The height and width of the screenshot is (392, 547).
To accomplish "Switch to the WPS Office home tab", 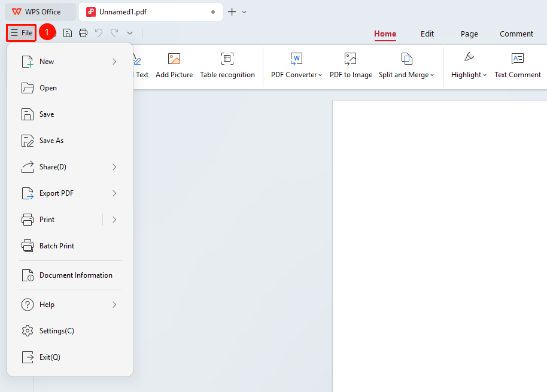I will (41, 12).
